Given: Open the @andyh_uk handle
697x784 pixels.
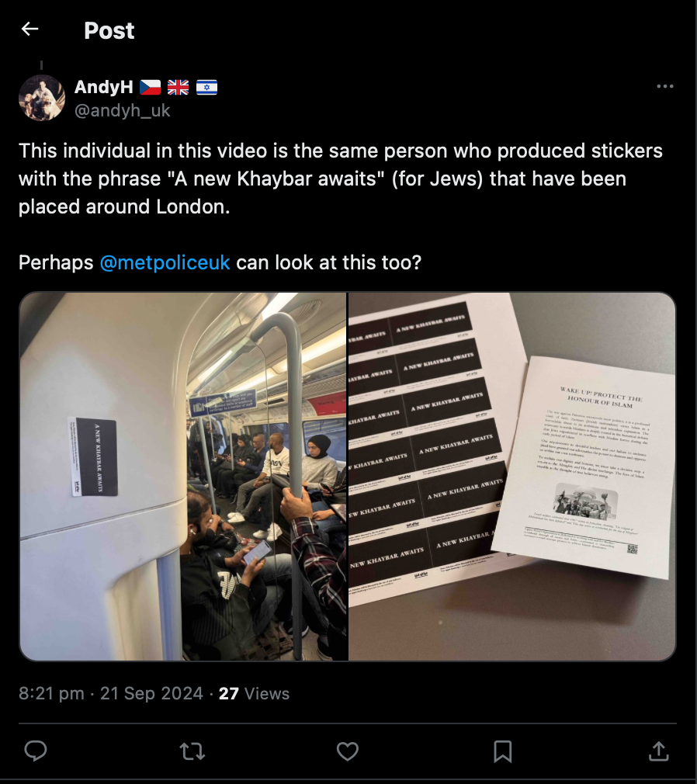Looking at the screenshot, I should point(122,110).
